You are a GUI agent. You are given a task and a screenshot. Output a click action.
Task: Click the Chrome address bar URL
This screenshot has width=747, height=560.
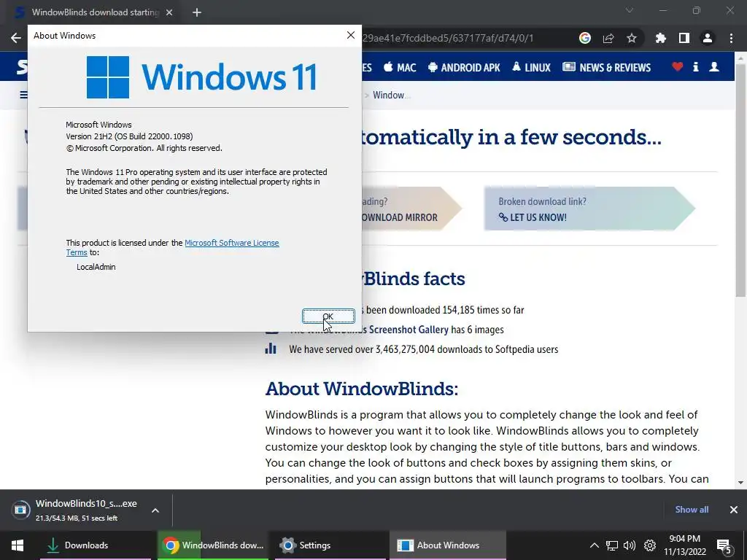447,38
